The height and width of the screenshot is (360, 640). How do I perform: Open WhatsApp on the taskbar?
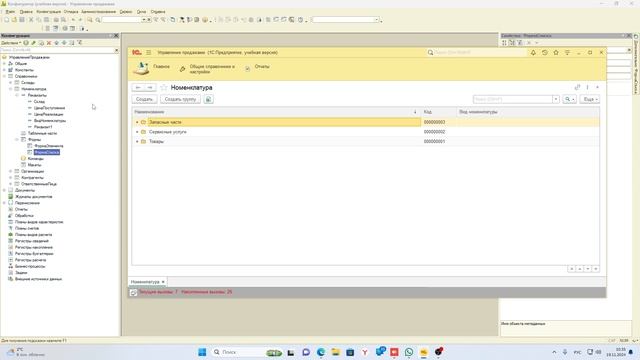[409, 352]
